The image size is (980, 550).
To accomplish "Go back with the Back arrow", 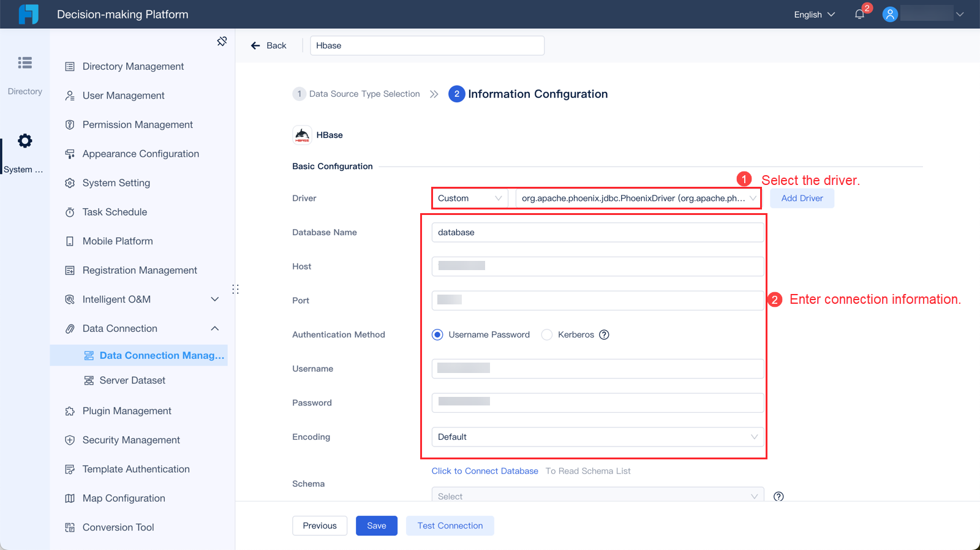I will (268, 45).
